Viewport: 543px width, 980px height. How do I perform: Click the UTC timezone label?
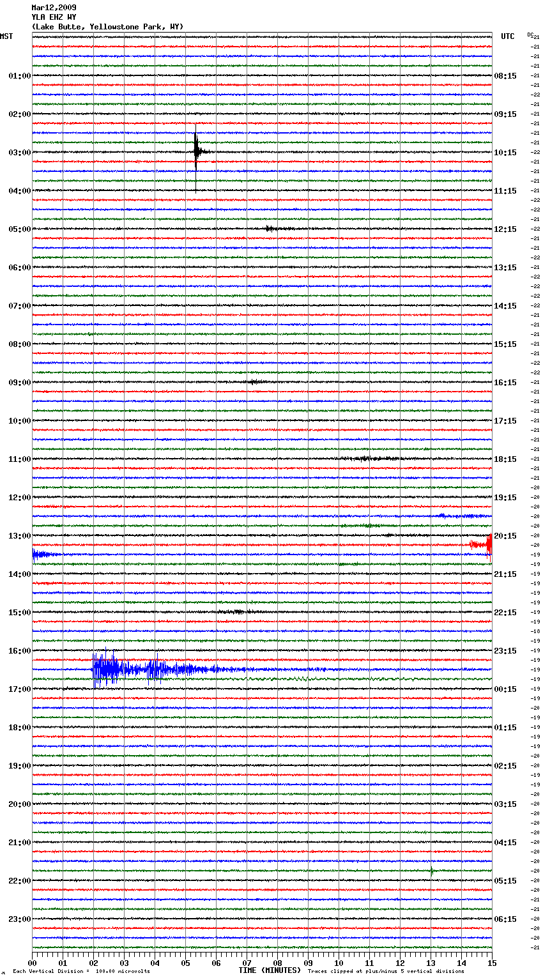pyautogui.click(x=507, y=36)
